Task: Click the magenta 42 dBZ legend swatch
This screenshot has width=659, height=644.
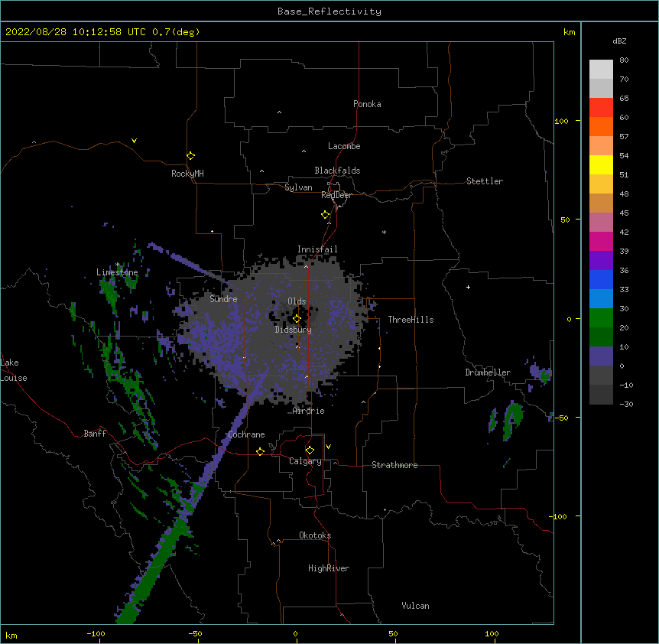Action: coord(601,241)
